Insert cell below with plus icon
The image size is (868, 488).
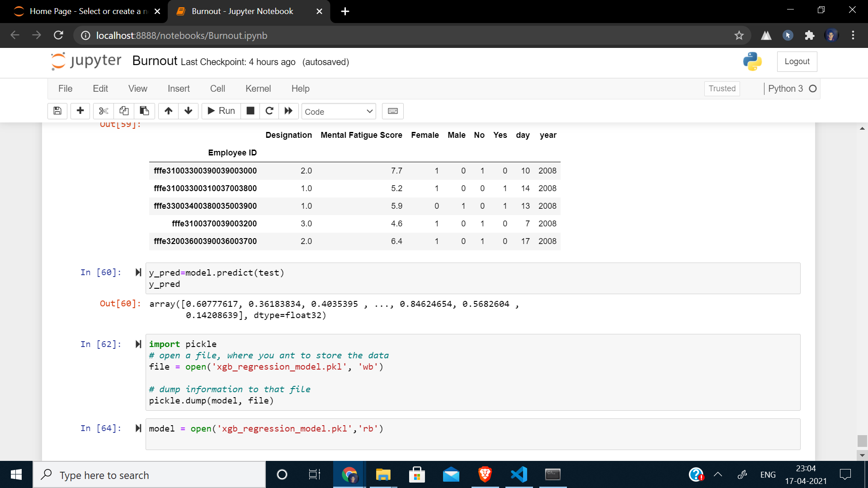(80, 111)
